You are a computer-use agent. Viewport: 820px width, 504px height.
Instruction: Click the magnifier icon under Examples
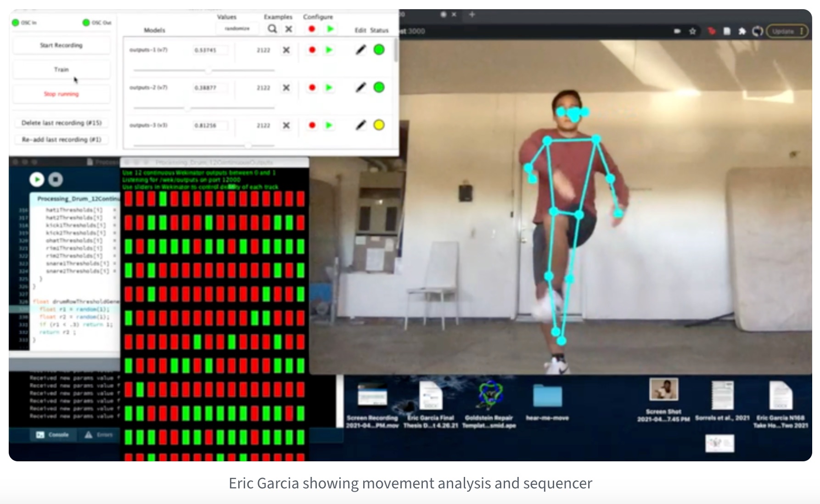click(272, 29)
